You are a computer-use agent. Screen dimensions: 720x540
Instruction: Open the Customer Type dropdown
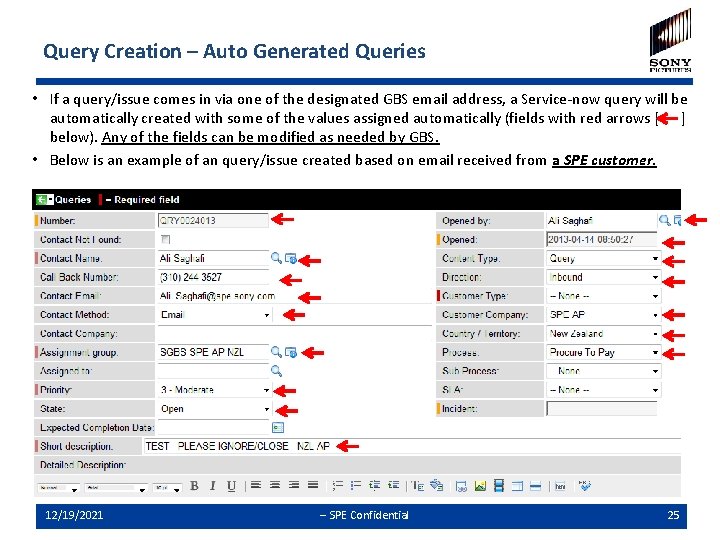coord(603,296)
